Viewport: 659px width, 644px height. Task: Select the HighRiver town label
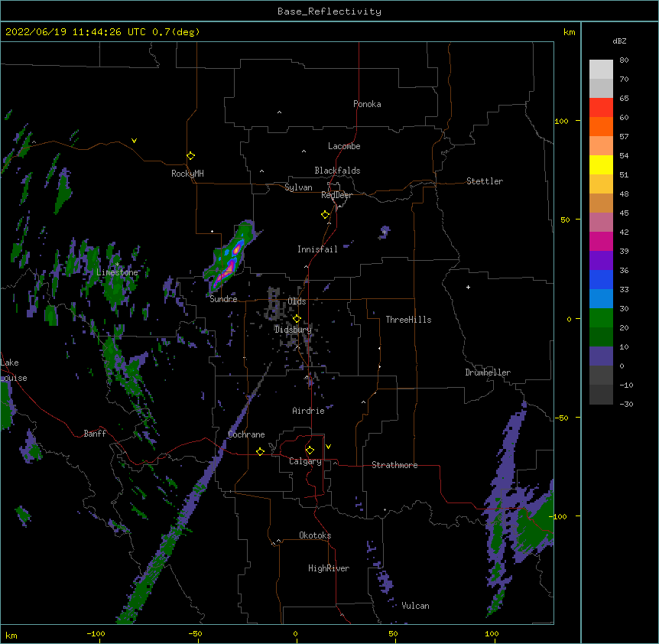pos(329,568)
